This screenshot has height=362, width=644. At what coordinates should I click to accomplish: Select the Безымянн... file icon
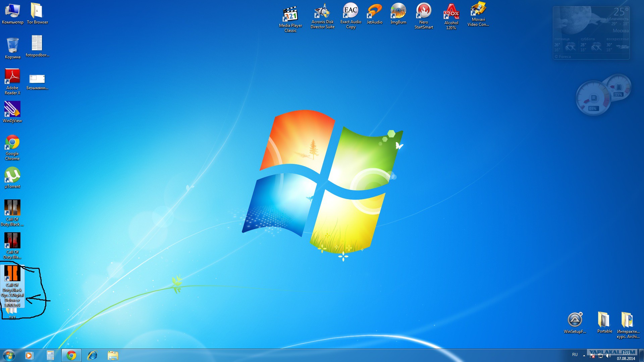coord(37,81)
